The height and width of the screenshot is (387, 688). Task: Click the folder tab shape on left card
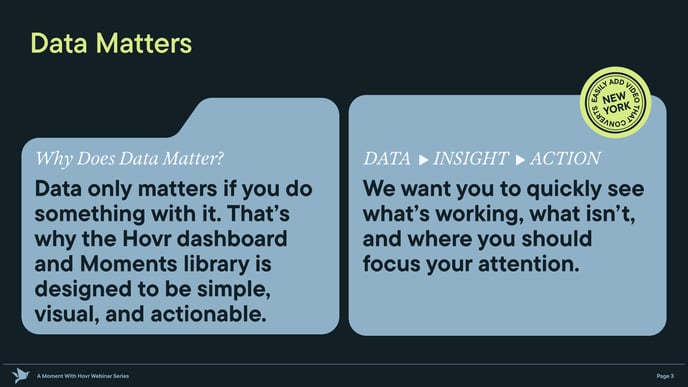point(257,118)
